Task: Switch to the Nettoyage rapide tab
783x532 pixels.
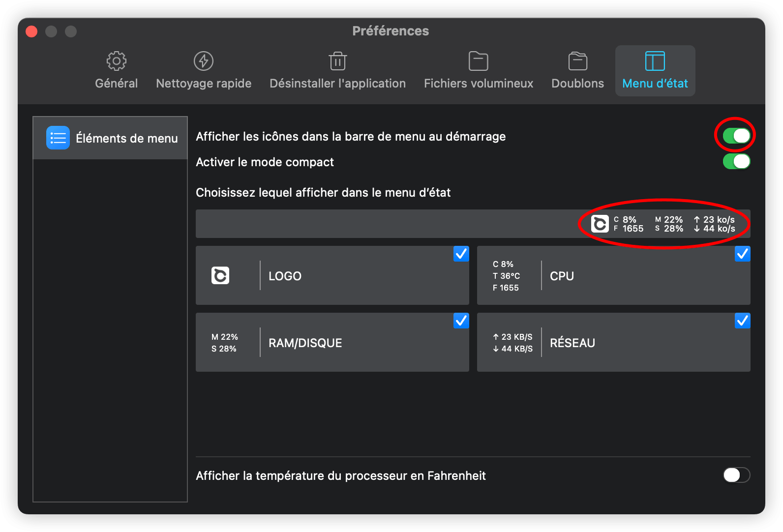Action: pos(204,71)
